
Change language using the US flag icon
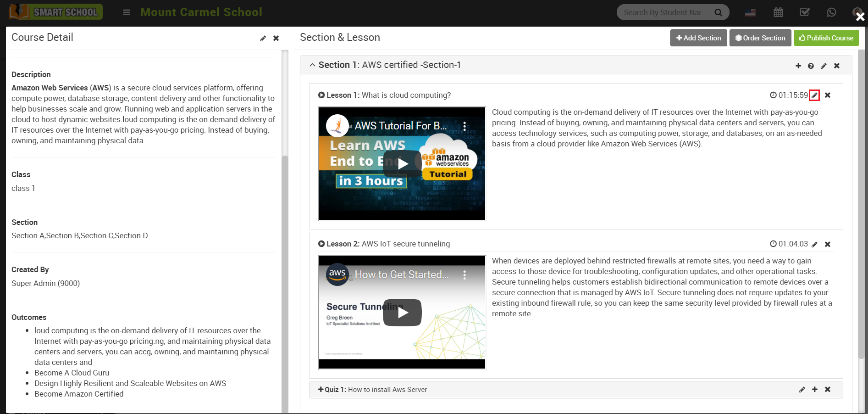pos(750,12)
